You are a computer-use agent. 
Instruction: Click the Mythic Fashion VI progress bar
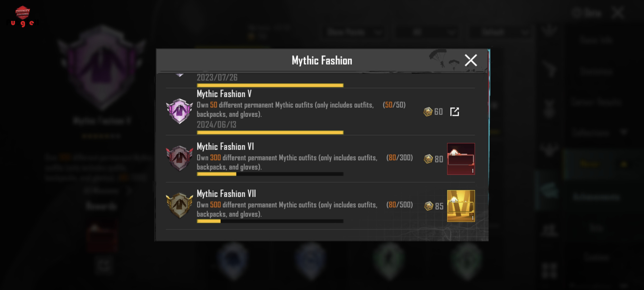[270, 174]
